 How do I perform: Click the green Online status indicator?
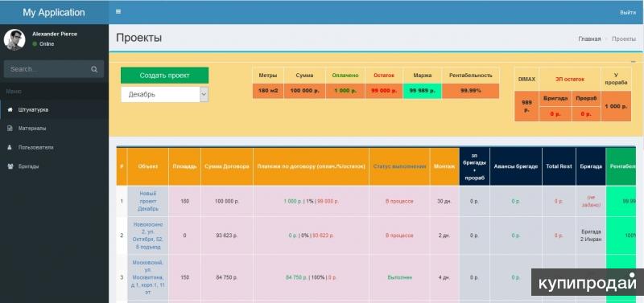pyautogui.click(x=35, y=44)
